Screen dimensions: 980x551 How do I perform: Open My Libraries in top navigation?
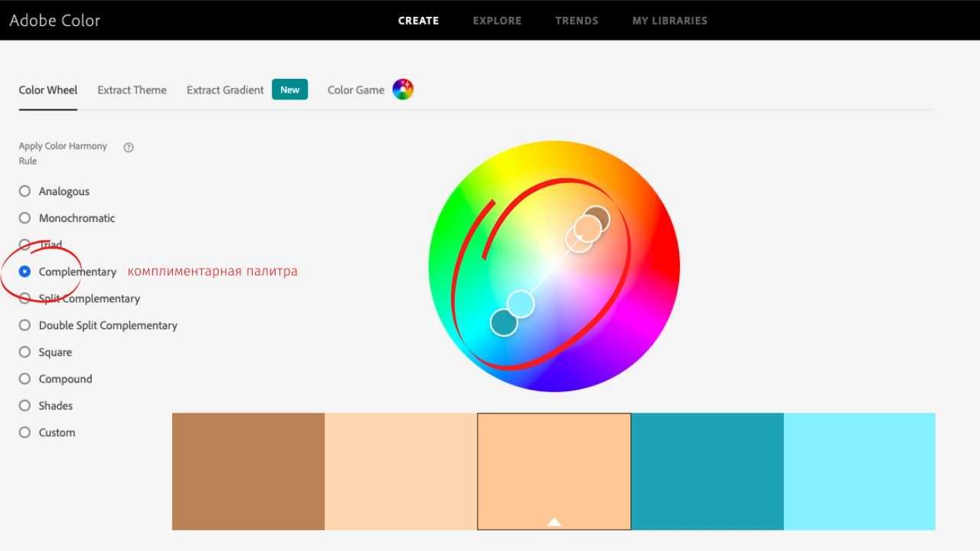669,21
